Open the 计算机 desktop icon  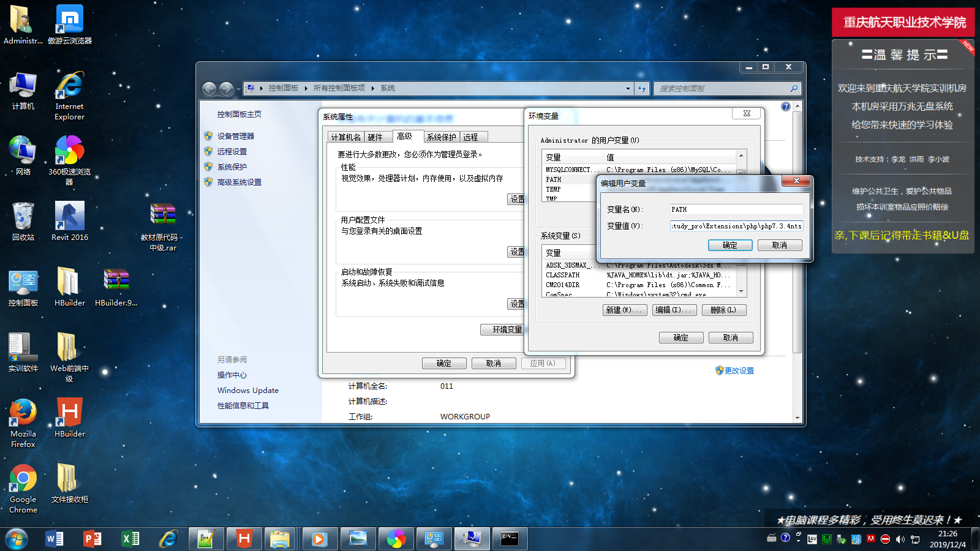click(x=23, y=91)
